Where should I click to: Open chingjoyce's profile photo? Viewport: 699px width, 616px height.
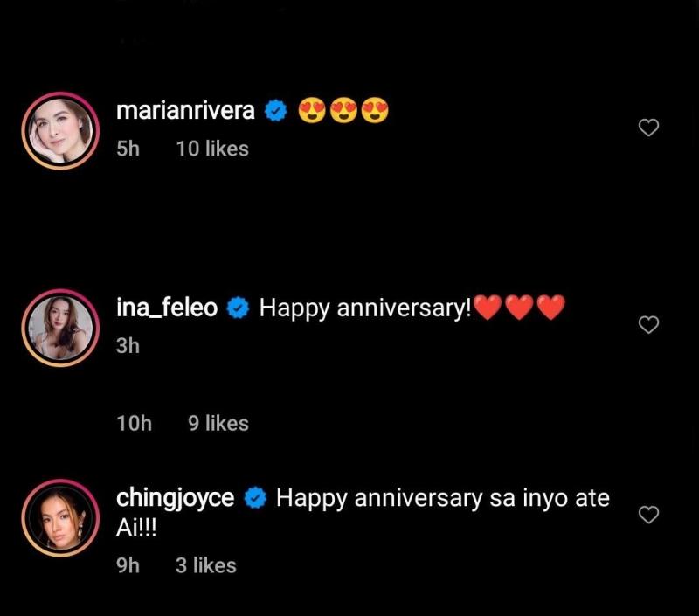click(57, 517)
